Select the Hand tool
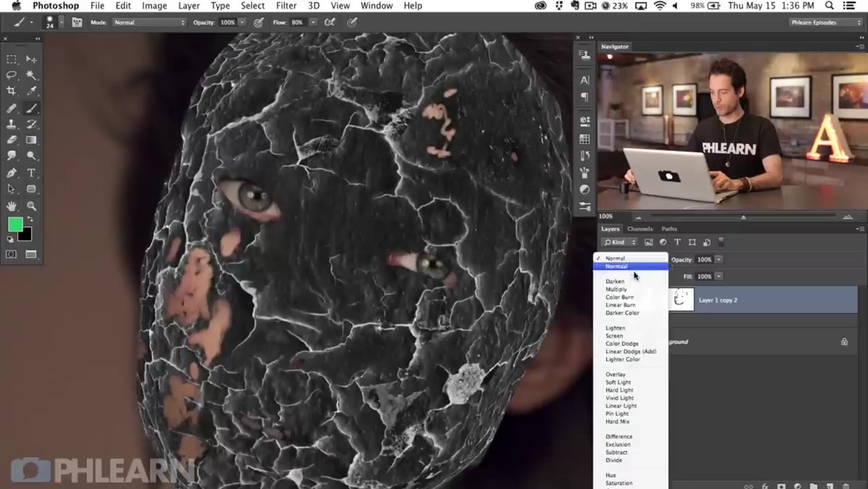The width and height of the screenshot is (868, 489). pyautogui.click(x=12, y=206)
